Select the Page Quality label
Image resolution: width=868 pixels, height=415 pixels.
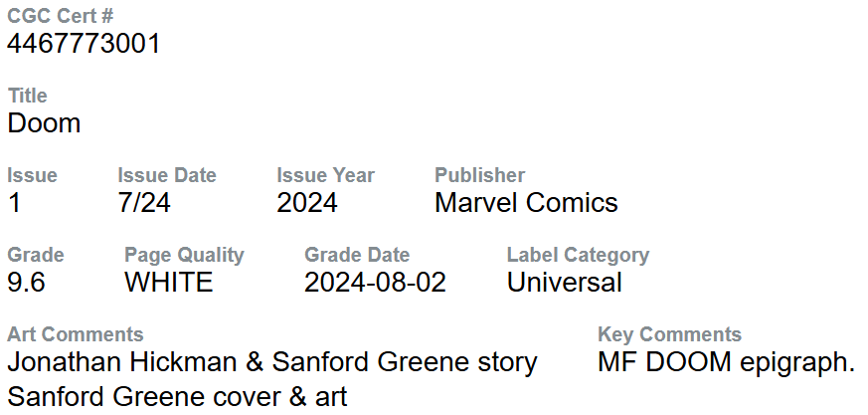tap(184, 255)
